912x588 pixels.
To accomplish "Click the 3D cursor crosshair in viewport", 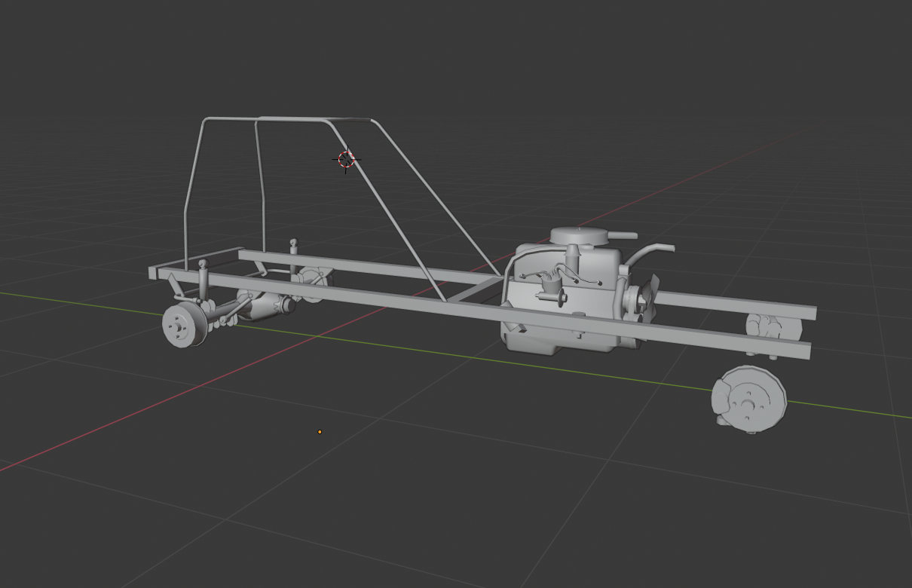I will coord(347,159).
